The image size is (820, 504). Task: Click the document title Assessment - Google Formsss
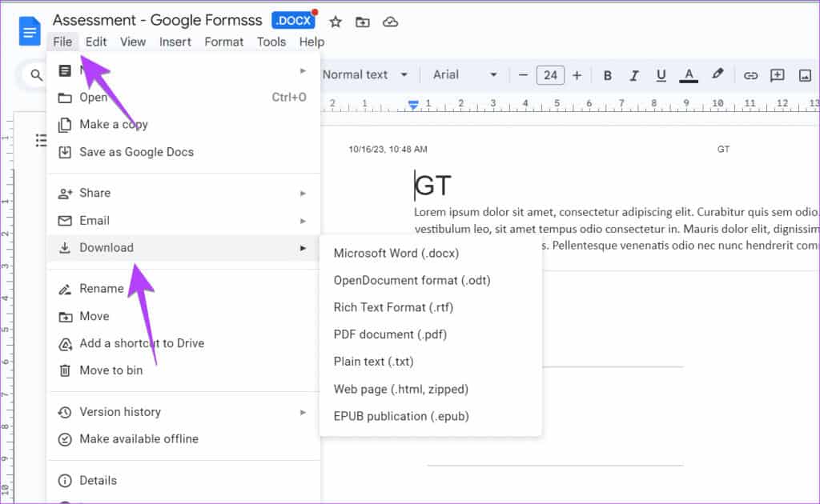(x=157, y=20)
